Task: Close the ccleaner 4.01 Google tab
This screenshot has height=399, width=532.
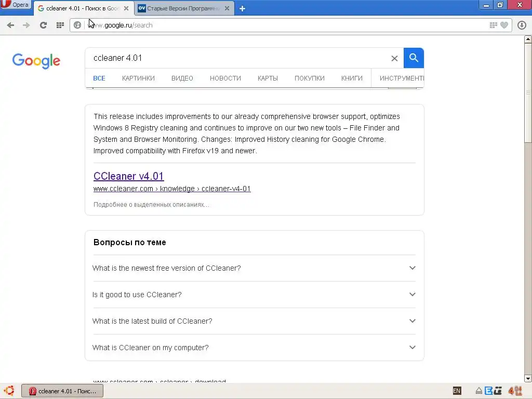Action: coord(126,8)
